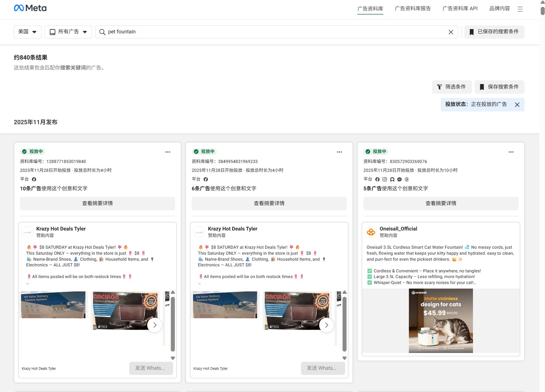View summary details for 5条广告 card

pos(441,203)
